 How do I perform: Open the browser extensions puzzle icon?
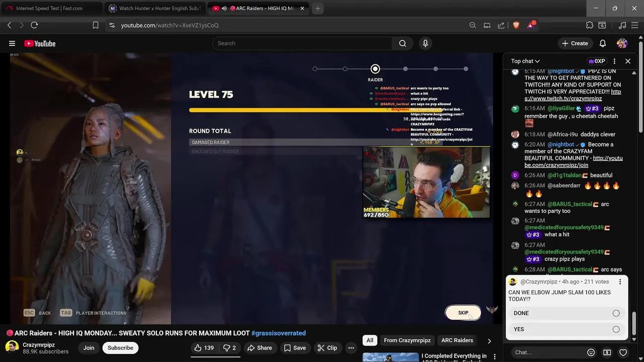[x=590, y=25]
